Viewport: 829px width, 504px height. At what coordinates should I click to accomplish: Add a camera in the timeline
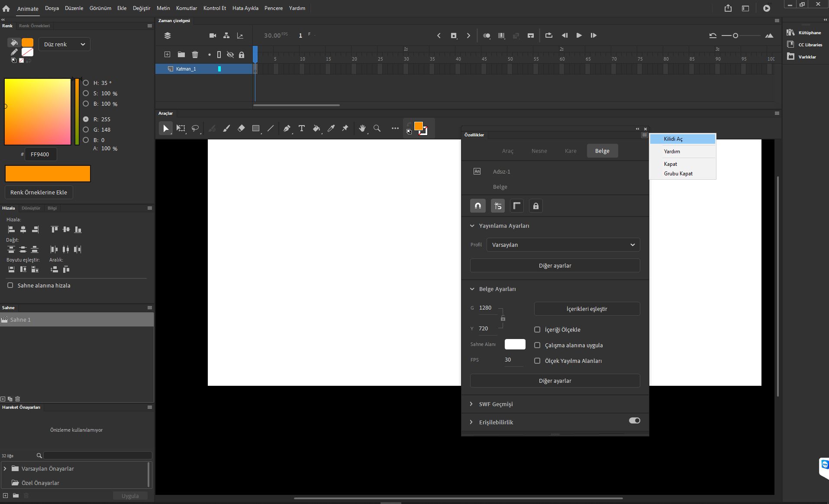click(213, 36)
